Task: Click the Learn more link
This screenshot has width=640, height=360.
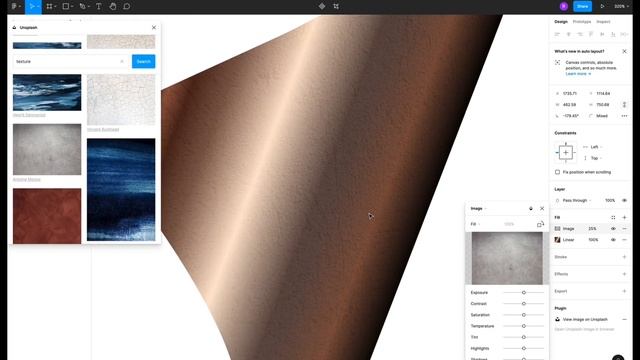Action: click(578, 74)
